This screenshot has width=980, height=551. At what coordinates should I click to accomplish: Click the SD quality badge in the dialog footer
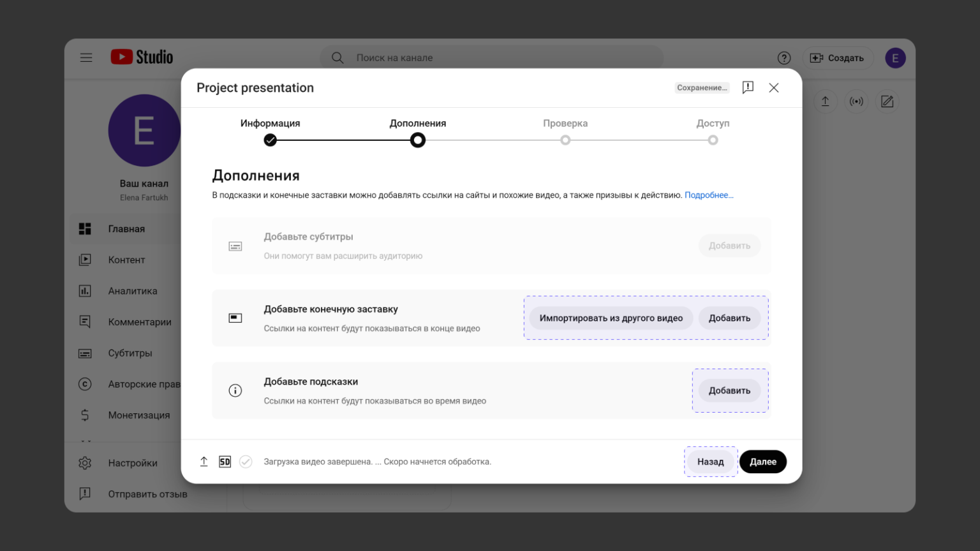[x=225, y=461]
